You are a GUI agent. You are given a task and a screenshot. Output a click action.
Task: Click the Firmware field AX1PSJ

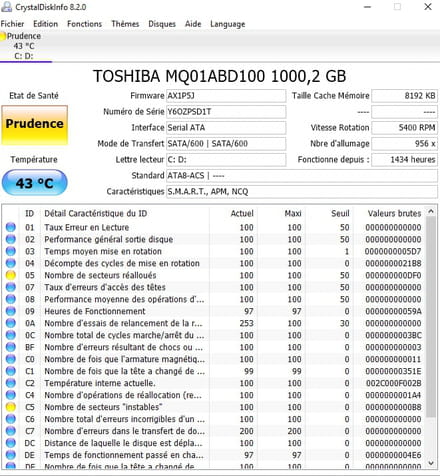click(226, 96)
